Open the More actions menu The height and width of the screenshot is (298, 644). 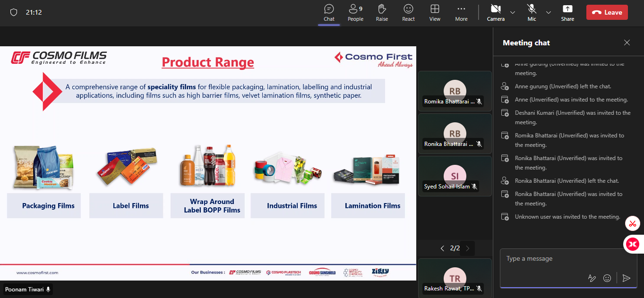461,13
